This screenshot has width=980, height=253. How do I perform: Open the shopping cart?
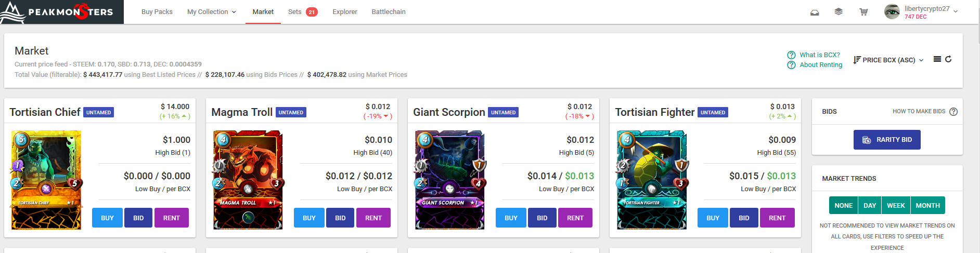tap(863, 12)
